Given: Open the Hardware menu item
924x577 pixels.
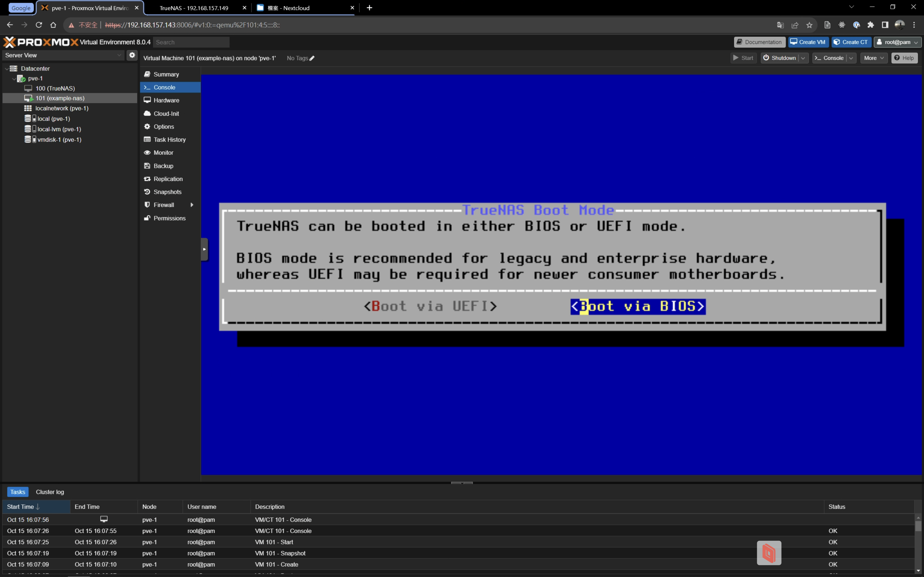Looking at the screenshot, I should [166, 100].
